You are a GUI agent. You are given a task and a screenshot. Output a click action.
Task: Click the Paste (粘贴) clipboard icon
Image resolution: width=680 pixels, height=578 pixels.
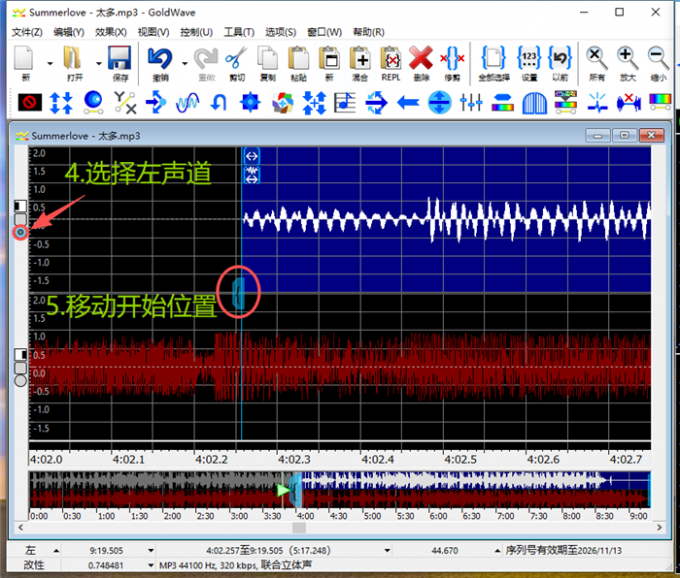click(x=298, y=58)
